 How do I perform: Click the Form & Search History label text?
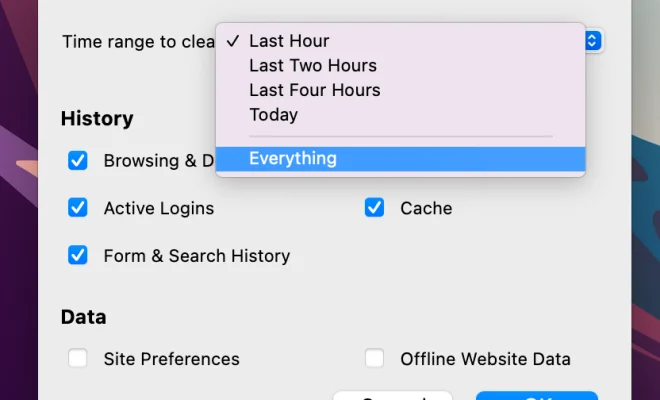point(197,256)
